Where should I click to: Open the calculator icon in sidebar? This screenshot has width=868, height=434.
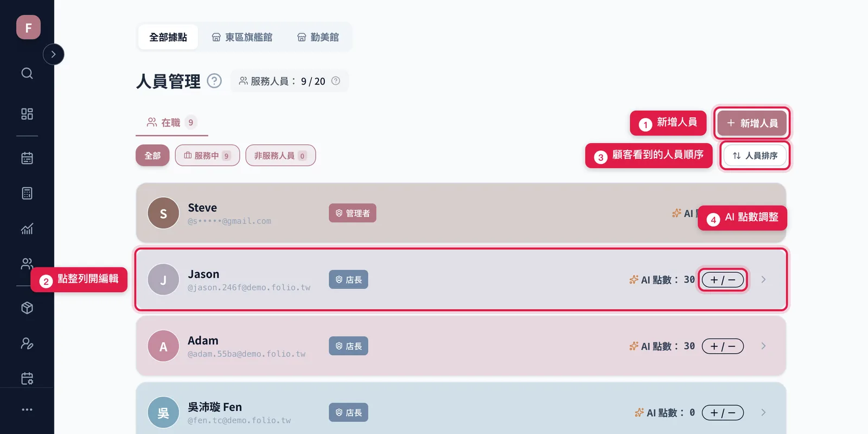[27, 193]
